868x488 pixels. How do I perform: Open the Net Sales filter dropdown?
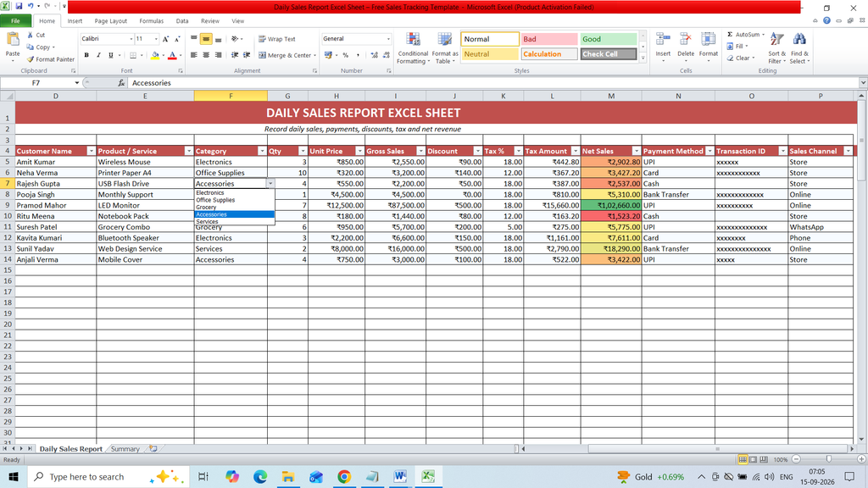tap(636, 151)
